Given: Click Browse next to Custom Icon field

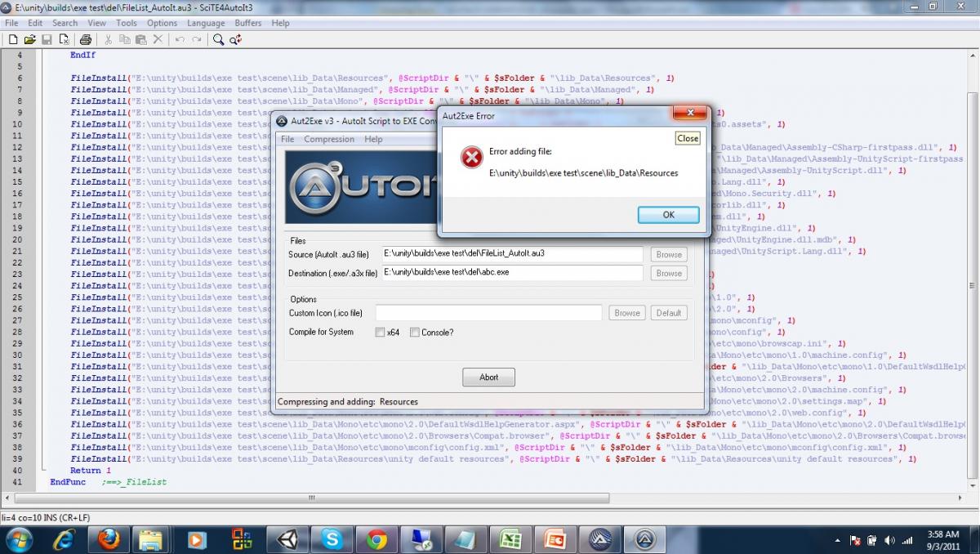Looking at the screenshot, I should tap(627, 313).
